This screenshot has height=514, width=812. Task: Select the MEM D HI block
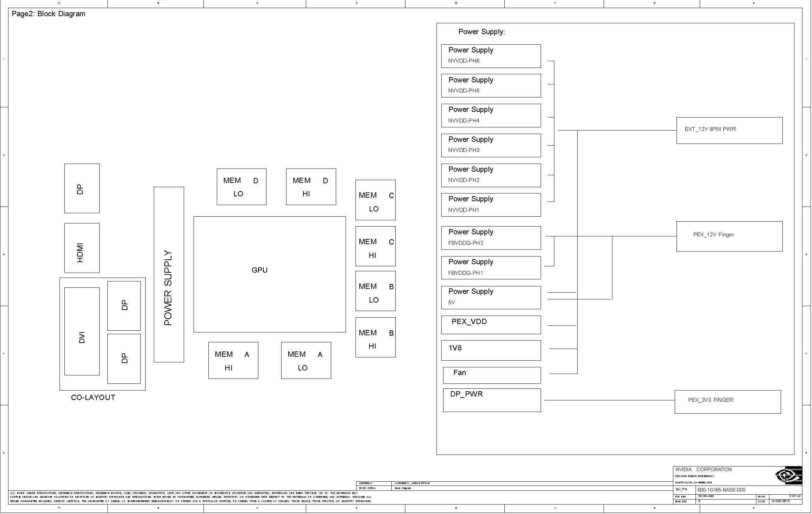click(311, 187)
